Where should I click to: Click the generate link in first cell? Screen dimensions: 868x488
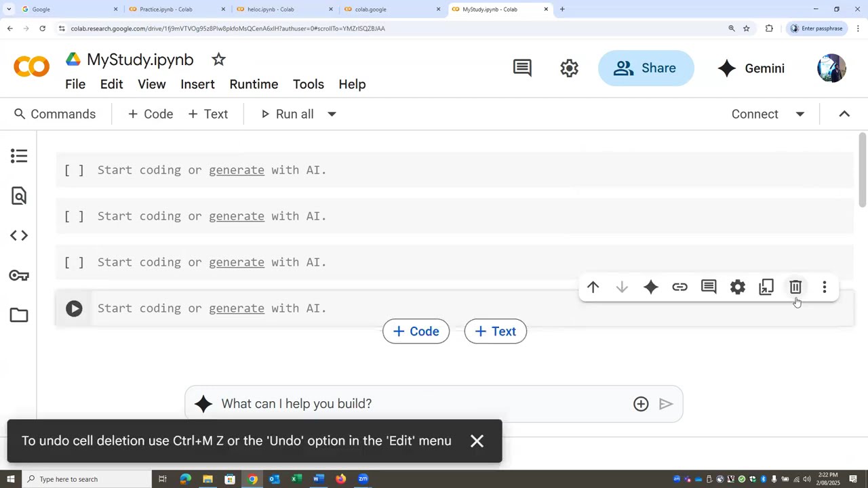(x=236, y=170)
